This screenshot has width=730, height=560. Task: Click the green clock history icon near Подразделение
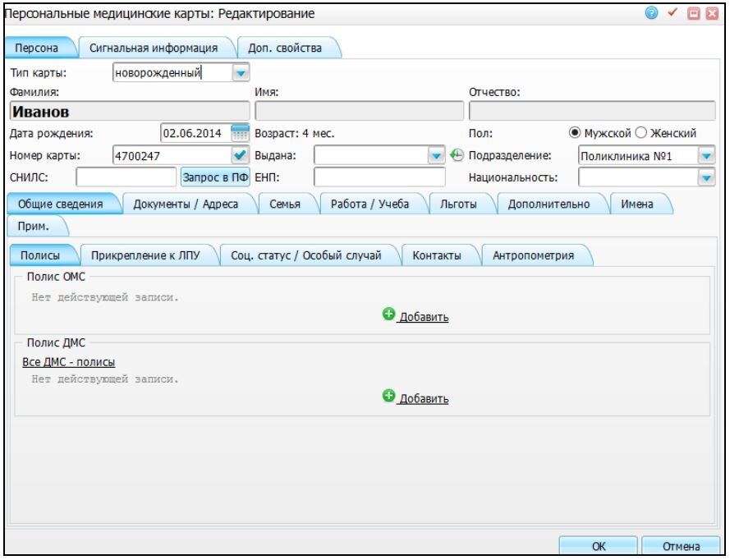(457, 155)
